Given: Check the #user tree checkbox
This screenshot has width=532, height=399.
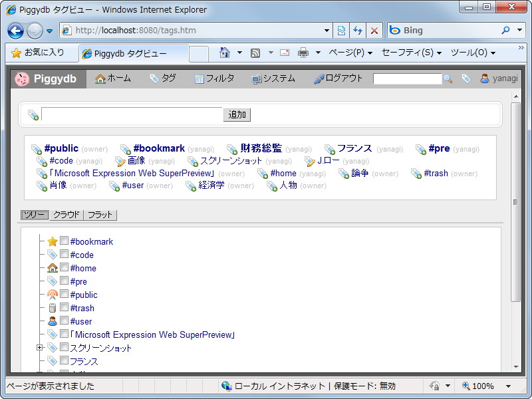Looking at the screenshot, I should point(64,320).
